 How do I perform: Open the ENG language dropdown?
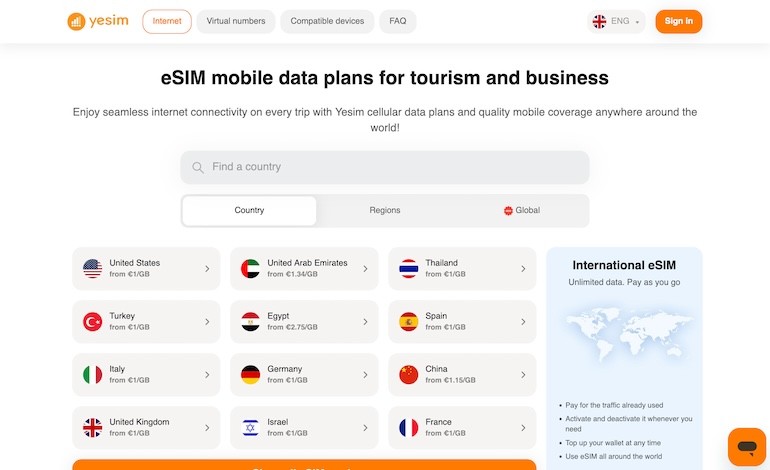tap(616, 21)
